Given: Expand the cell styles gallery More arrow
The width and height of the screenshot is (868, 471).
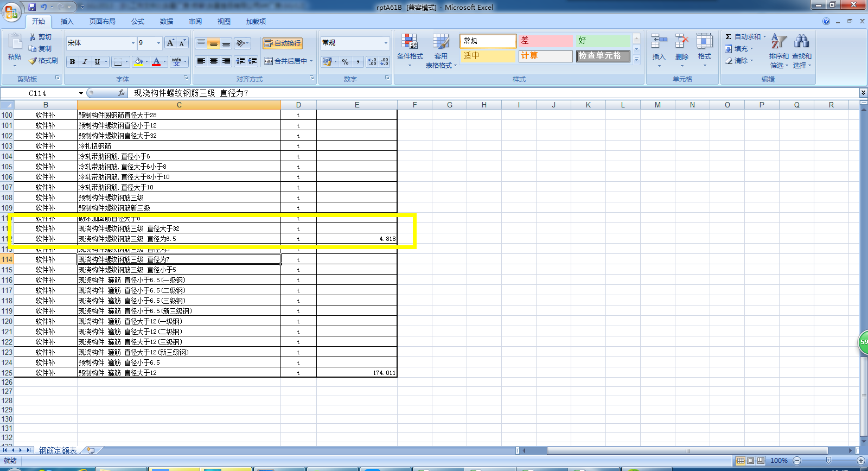Looking at the screenshot, I should pyautogui.click(x=637, y=59).
